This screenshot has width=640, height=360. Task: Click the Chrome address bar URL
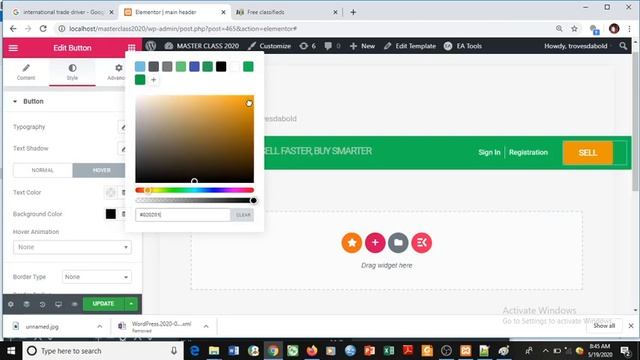click(183, 29)
